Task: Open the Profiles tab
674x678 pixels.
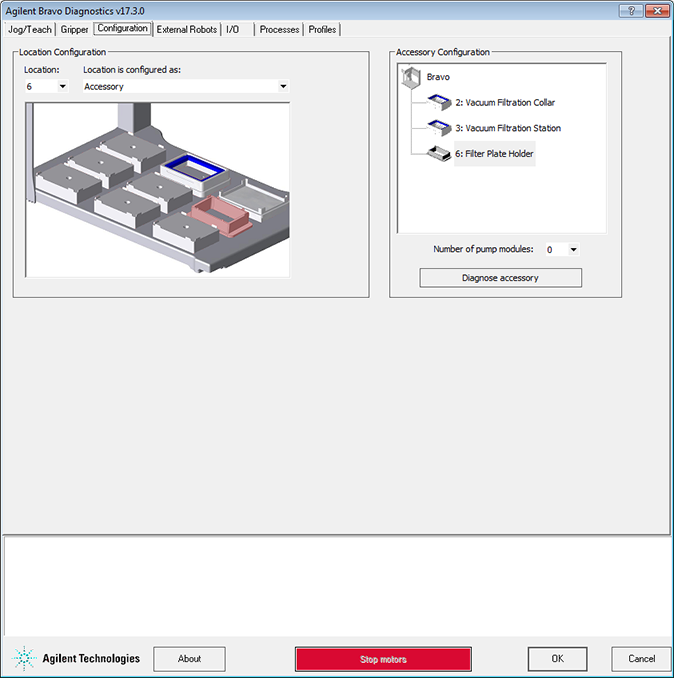Action: pos(322,29)
